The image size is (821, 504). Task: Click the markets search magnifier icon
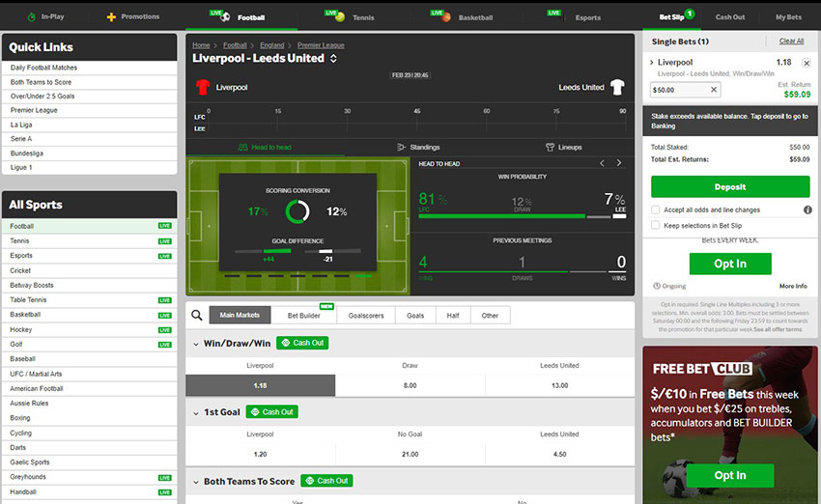pyautogui.click(x=197, y=315)
